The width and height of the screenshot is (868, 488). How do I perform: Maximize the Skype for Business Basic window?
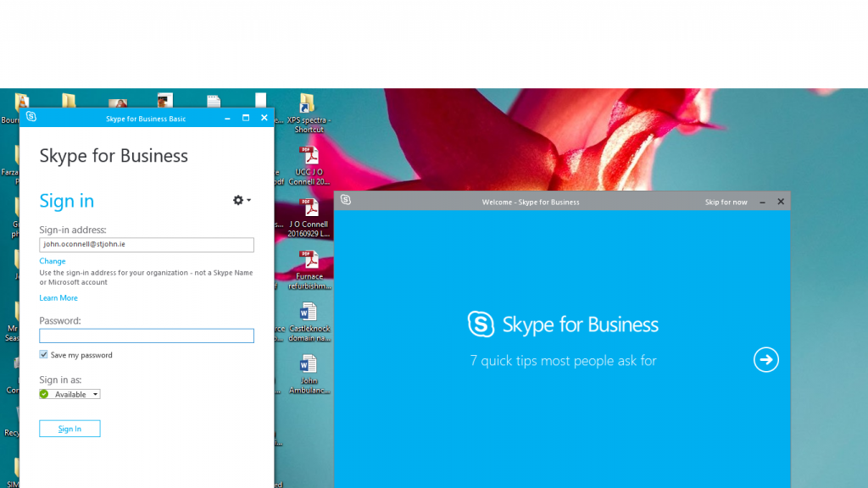point(246,118)
